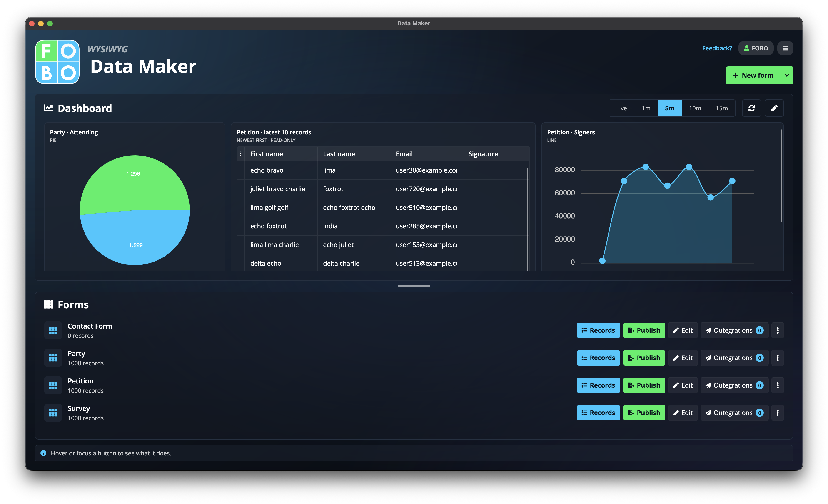Click the Feedback? link
828x504 pixels.
pyautogui.click(x=717, y=48)
